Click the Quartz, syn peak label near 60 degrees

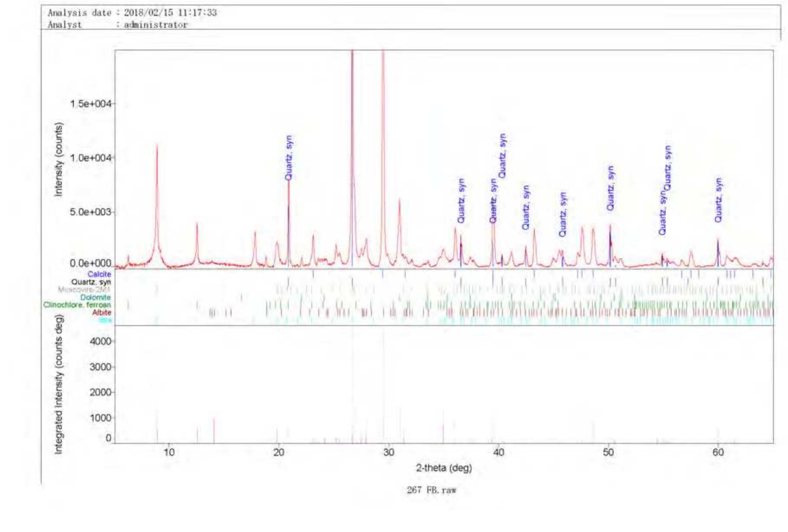point(719,200)
